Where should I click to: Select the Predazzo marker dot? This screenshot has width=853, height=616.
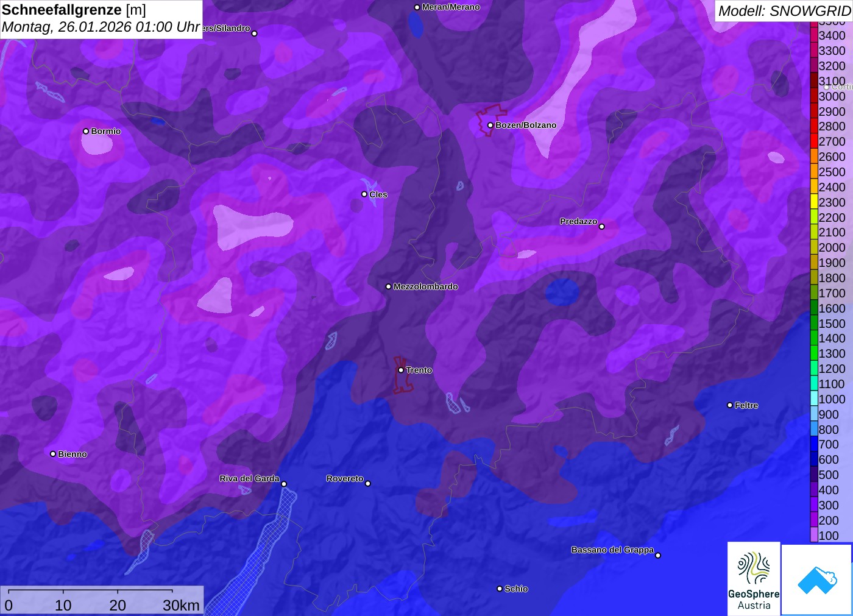pyautogui.click(x=601, y=227)
